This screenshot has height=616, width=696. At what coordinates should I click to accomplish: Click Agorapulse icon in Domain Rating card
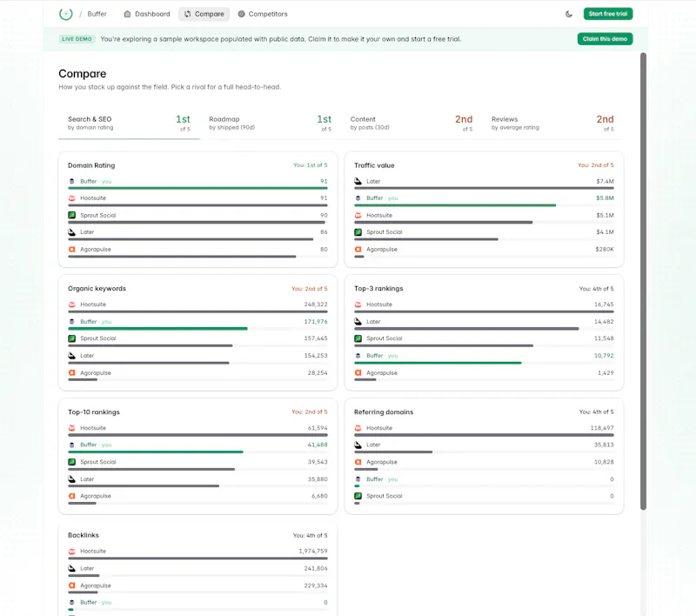71,249
